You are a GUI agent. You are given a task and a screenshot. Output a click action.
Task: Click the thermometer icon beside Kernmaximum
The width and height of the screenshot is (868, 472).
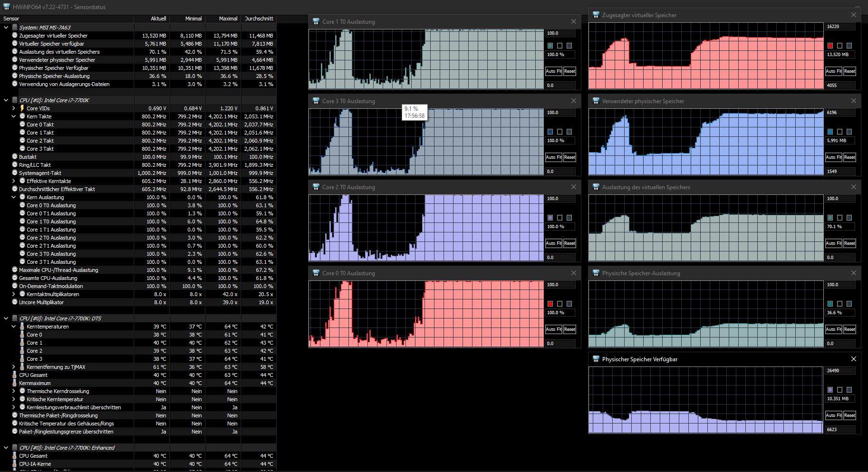pyautogui.click(x=14, y=383)
